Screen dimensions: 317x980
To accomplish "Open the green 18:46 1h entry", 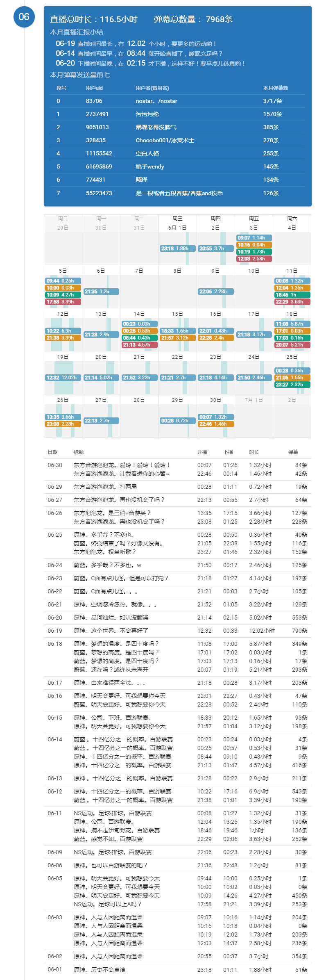I will coord(292,295).
